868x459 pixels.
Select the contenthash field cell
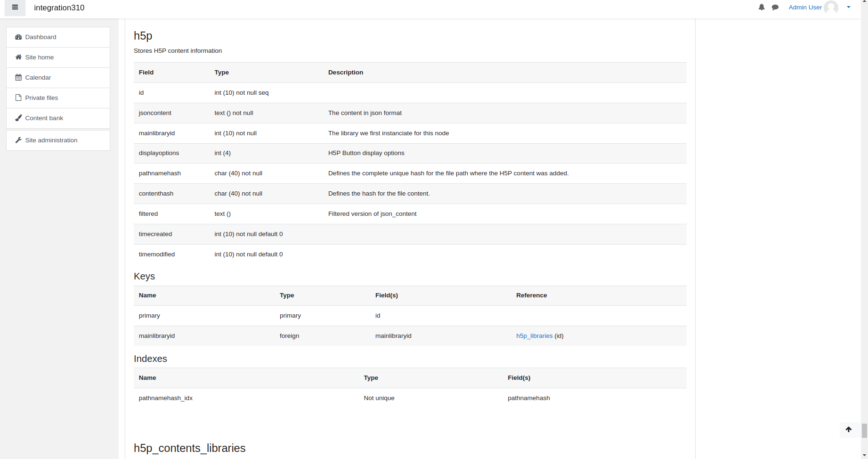(156, 194)
